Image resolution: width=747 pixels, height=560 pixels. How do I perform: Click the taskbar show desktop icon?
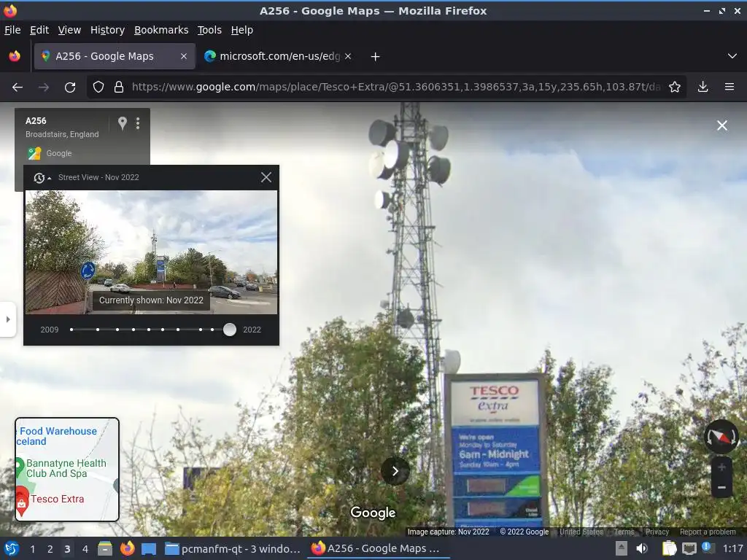(149, 548)
